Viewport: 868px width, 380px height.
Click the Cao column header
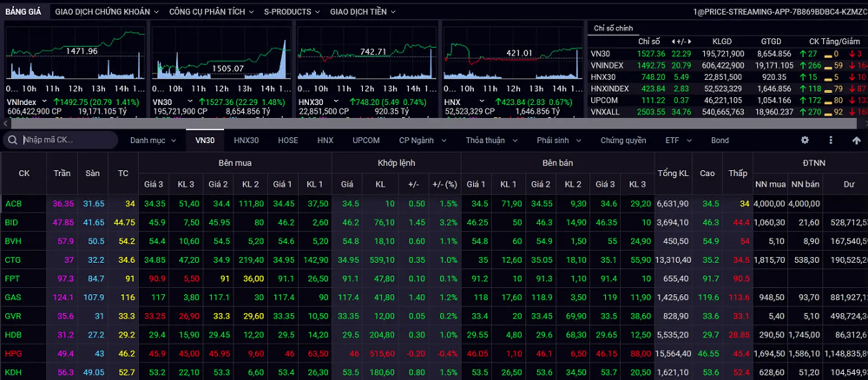pos(707,174)
